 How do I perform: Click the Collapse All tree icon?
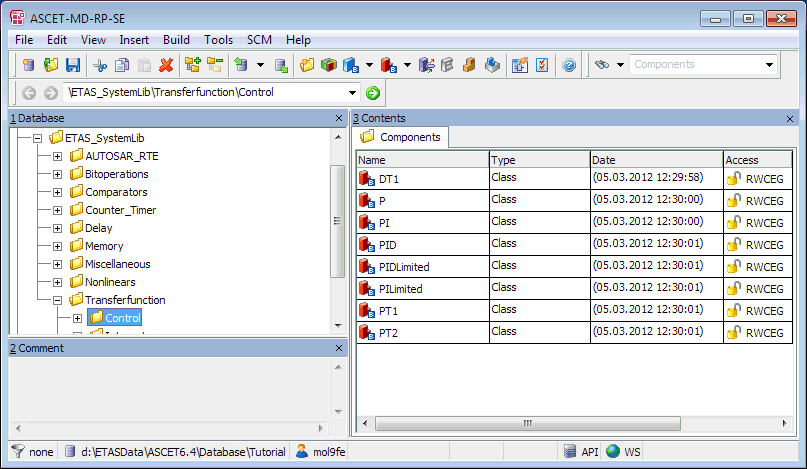pyautogui.click(x=215, y=65)
